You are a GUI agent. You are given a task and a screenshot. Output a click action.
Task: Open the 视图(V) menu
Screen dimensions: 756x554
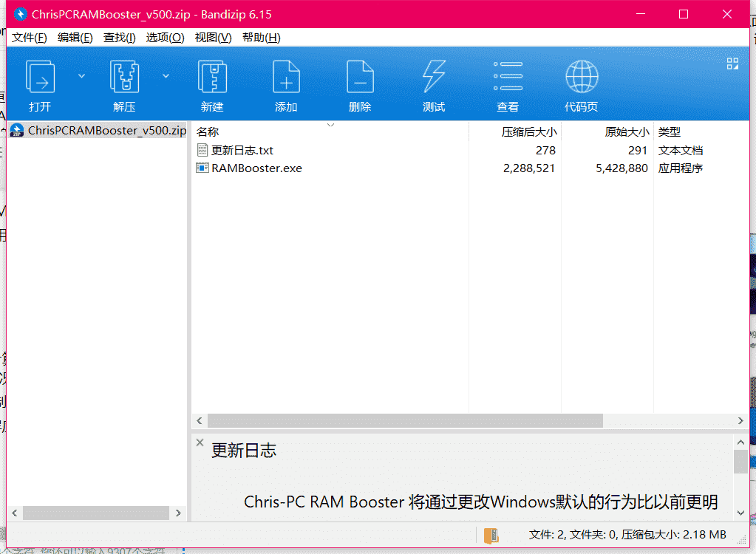213,38
